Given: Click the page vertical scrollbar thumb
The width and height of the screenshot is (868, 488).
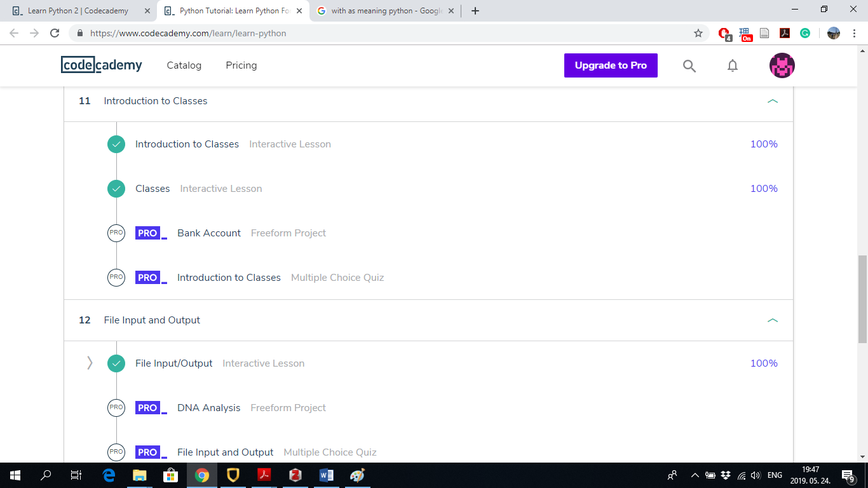Looking at the screenshot, I should pos(862,299).
